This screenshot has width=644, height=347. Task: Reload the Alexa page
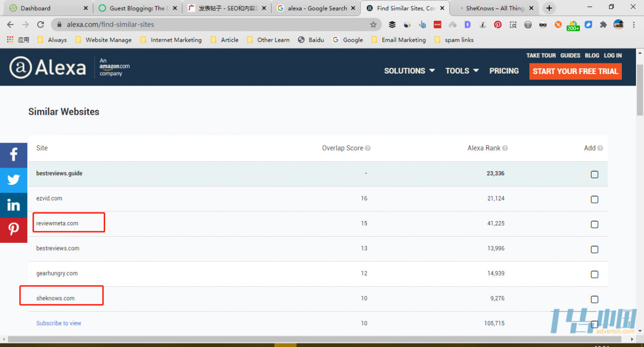pyautogui.click(x=41, y=24)
